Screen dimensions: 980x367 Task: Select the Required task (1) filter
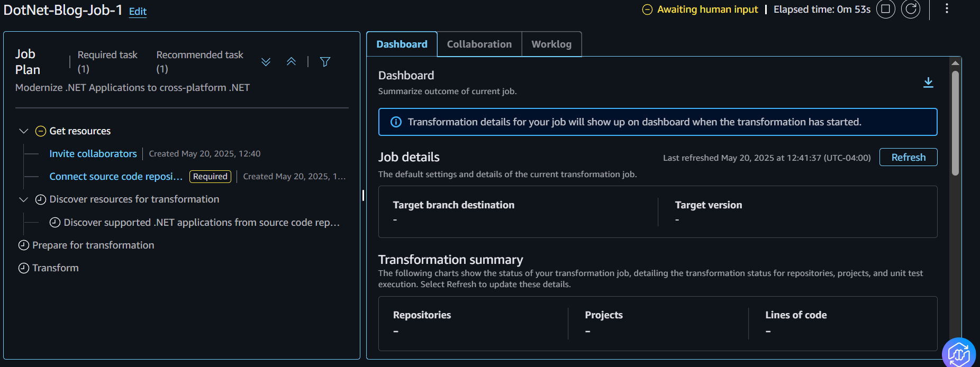point(107,62)
